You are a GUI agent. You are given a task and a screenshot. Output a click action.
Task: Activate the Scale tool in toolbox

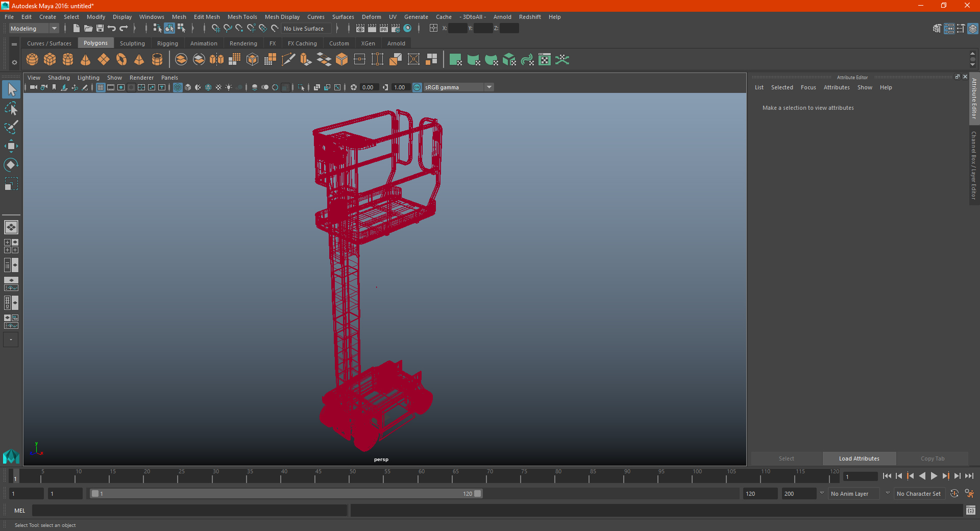pos(11,184)
